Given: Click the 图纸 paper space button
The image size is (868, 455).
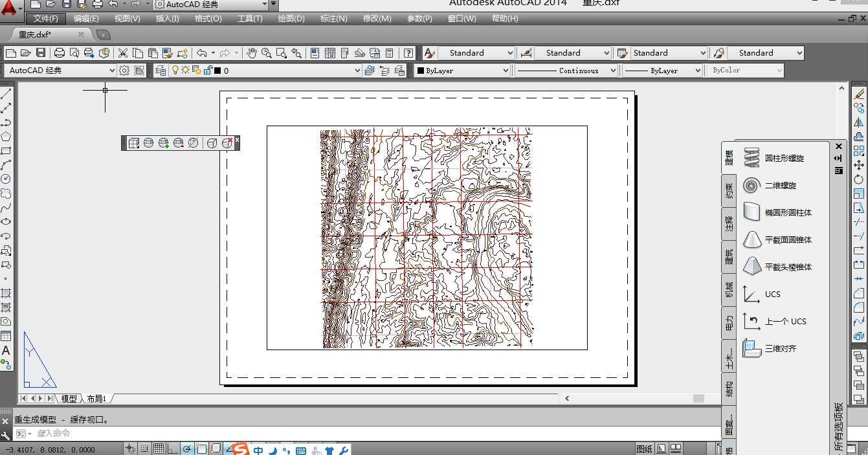Looking at the screenshot, I should click(x=644, y=449).
